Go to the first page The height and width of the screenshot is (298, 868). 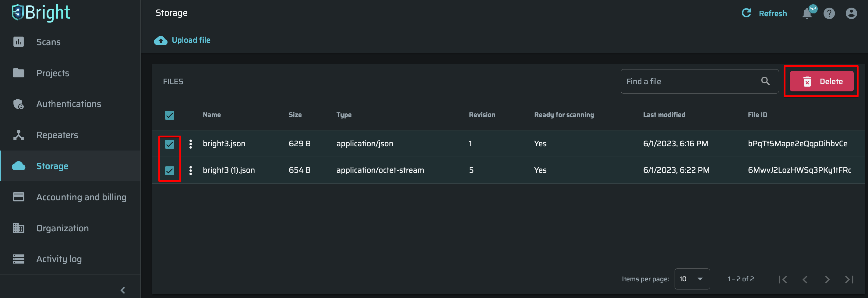point(783,279)
